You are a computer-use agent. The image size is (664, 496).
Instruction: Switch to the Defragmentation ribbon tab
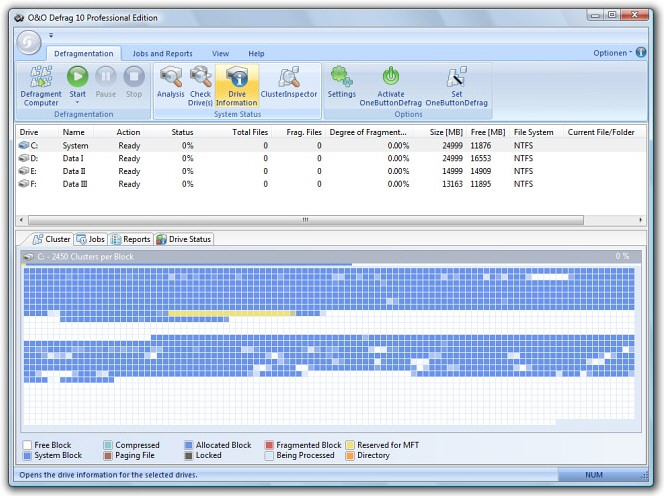point(83,54)
